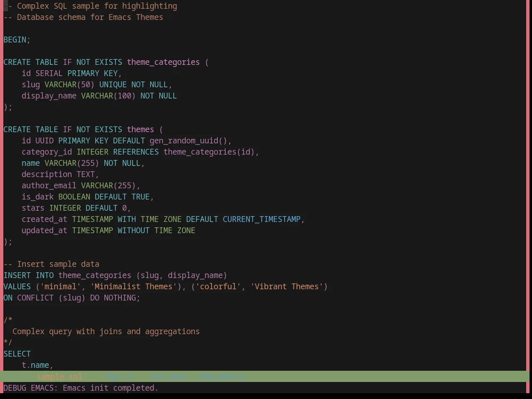The image size is (532, 399).
Task: Click the UNIQUE keyword on the slug line
Action: 113,84
